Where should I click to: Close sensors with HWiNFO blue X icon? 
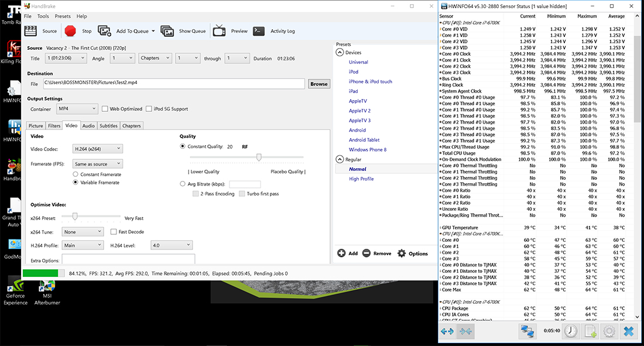click(629, 331)
